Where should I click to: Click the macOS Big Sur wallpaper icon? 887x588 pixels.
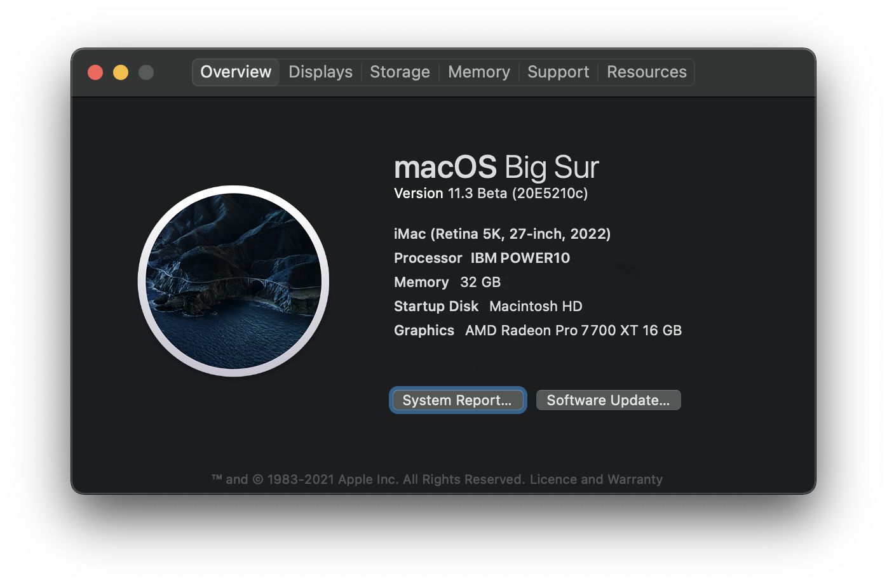[x=234, y=281]
